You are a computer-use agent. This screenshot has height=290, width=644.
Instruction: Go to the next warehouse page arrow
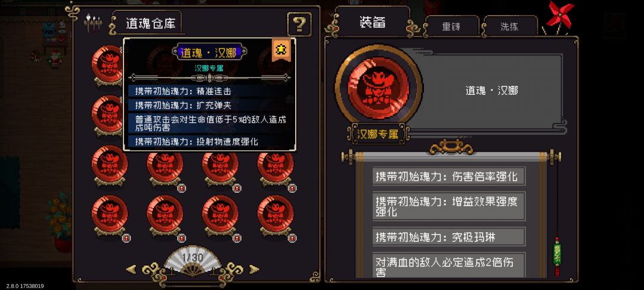(x=254, y=270)
